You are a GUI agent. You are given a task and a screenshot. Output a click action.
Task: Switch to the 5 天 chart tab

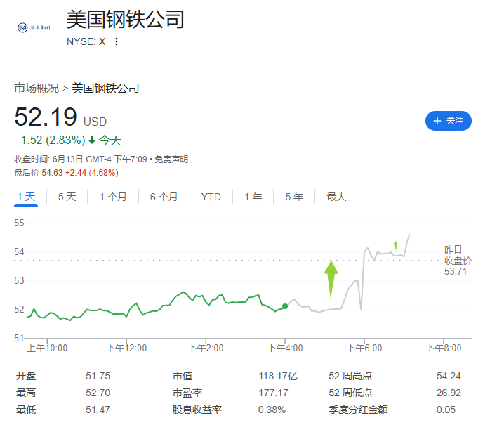click(67, 197)
